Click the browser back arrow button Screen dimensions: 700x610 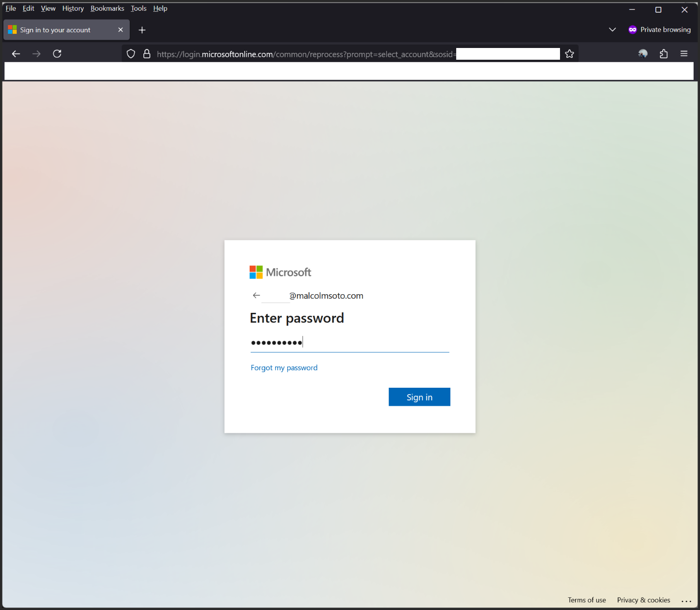tap(16, 54)
